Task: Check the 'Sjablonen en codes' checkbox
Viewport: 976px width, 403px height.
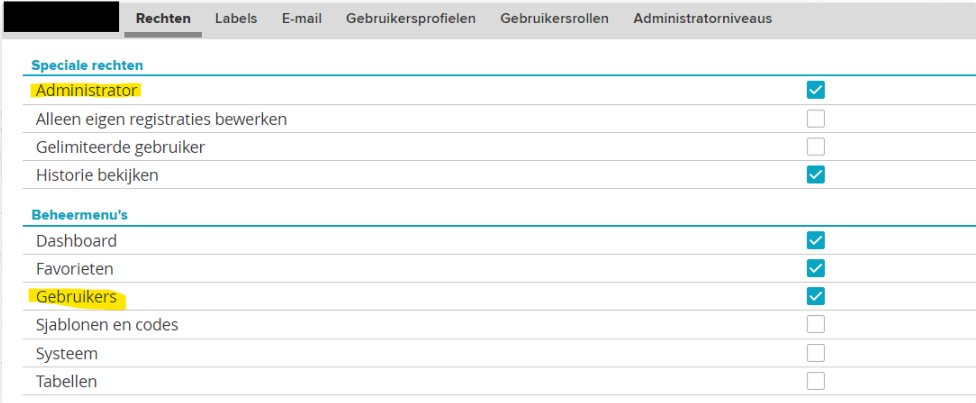Action: 816,324
